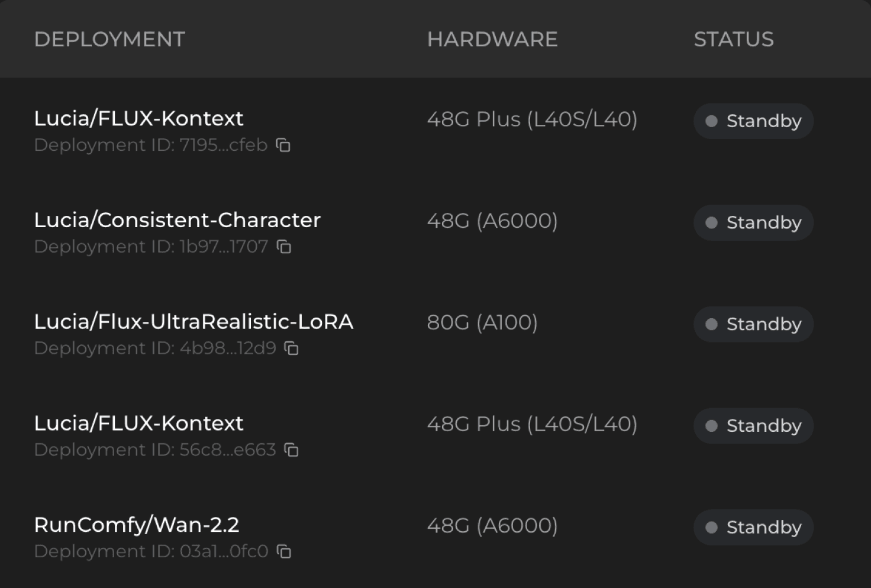
Task: Open the Lucia/FLUX-Kontext deployment with ID 7195...cfeb
Action: (x=138, y=119)
